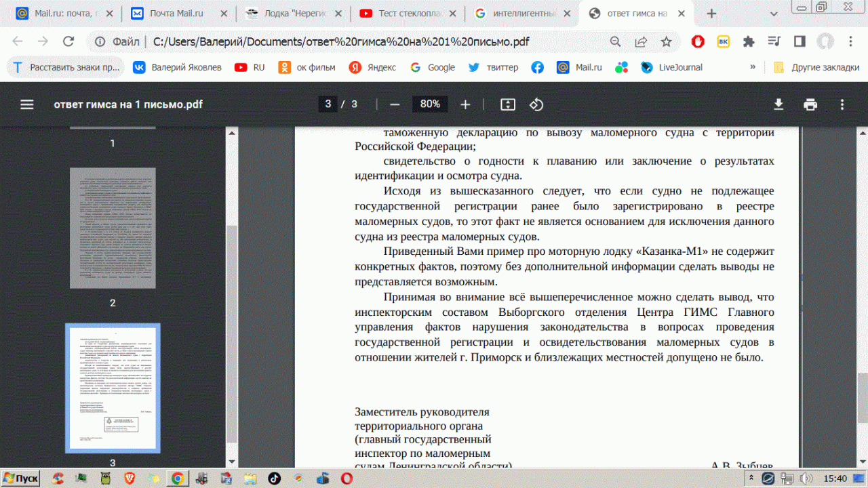Screen dimensions: 868x488
Task: Download the PDF file
Action: 778,104
